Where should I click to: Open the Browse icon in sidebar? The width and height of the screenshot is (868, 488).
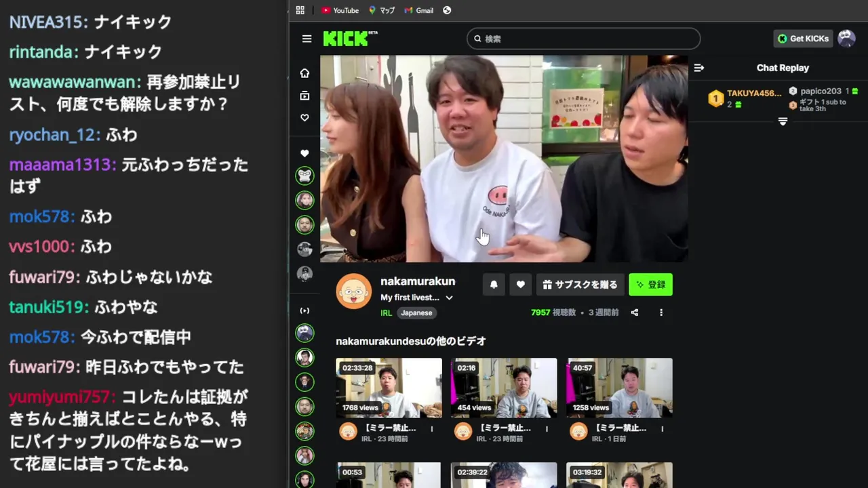(x=304, y=96)
